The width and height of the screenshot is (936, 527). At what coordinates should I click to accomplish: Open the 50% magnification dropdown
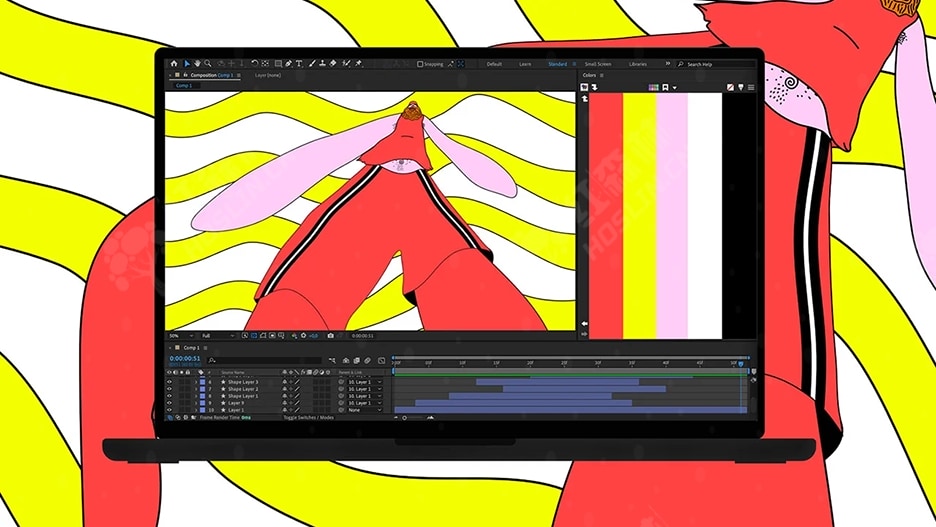(181, 336)
